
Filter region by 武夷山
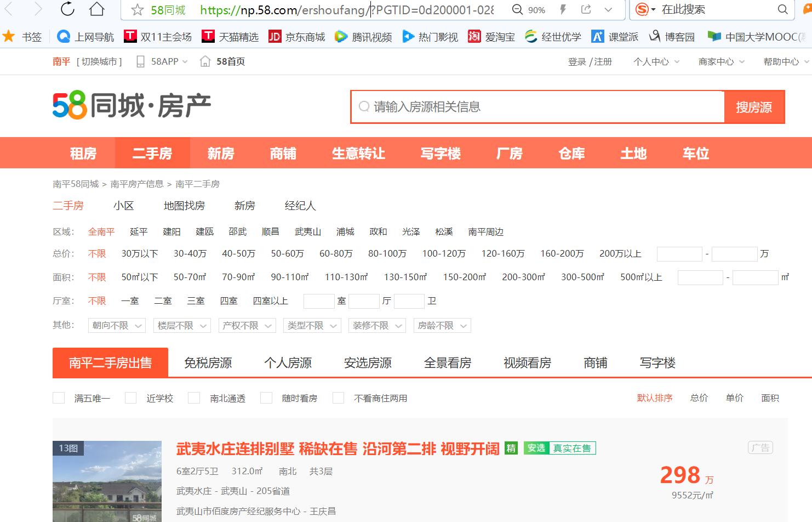coord(308,232)
